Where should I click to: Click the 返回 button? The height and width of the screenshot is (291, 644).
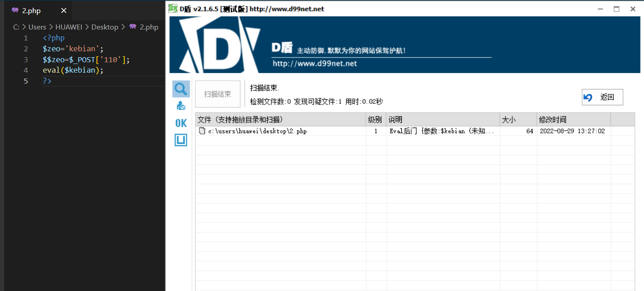pyautogui.click(x=602, y=97)
